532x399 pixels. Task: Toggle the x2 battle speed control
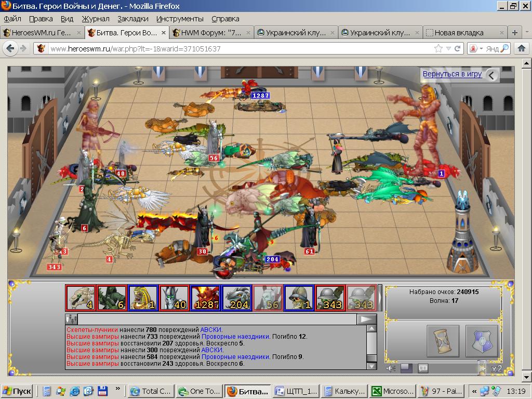pos(496,369)
